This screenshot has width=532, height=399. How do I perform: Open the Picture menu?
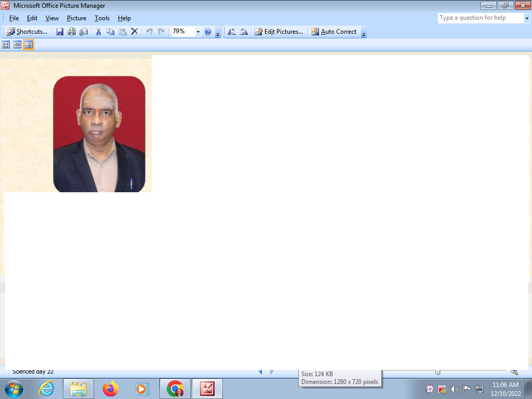pos(76,18)
